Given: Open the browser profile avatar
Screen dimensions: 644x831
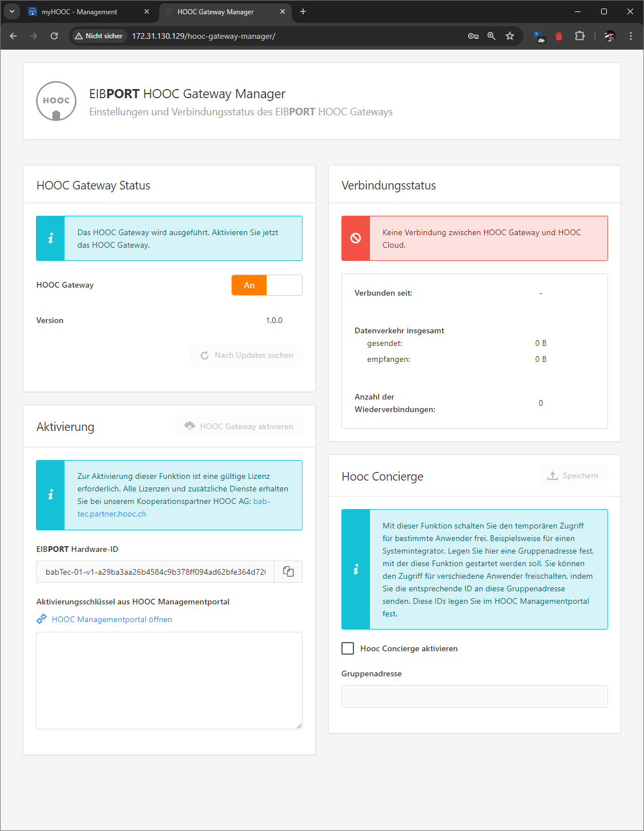Looking at the screenshot, I should (x=610, y=36).
